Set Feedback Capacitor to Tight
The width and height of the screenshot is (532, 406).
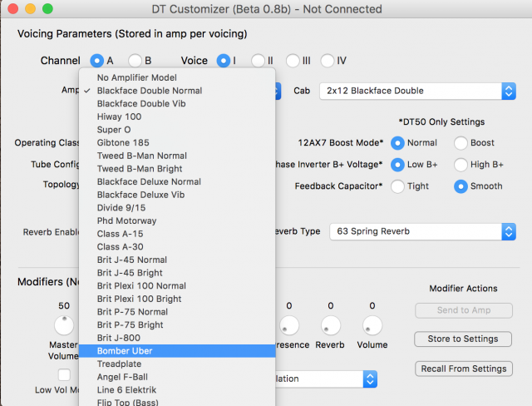(397, 186)
